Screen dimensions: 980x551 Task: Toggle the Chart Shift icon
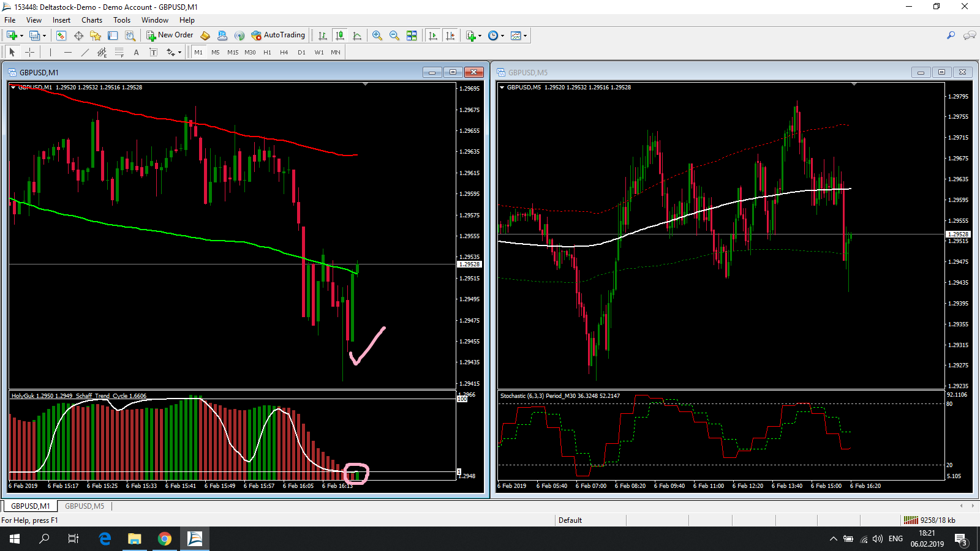click(450, 36)
